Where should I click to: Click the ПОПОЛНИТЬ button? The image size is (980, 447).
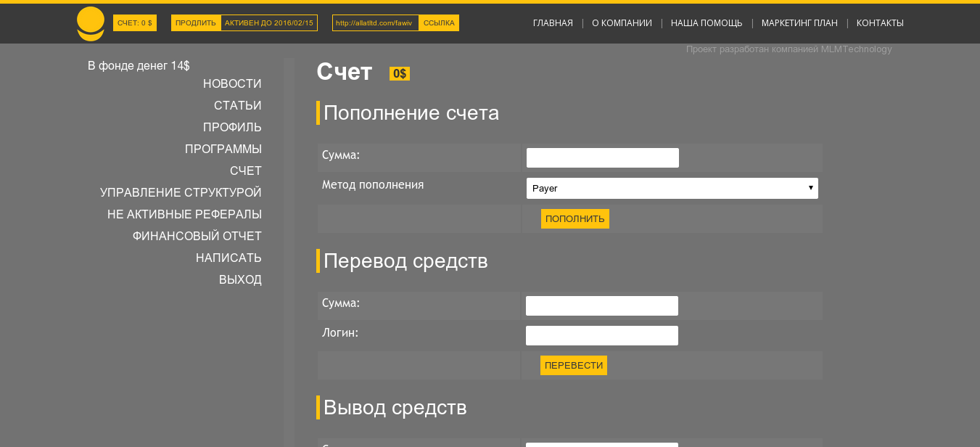(575, 219)
